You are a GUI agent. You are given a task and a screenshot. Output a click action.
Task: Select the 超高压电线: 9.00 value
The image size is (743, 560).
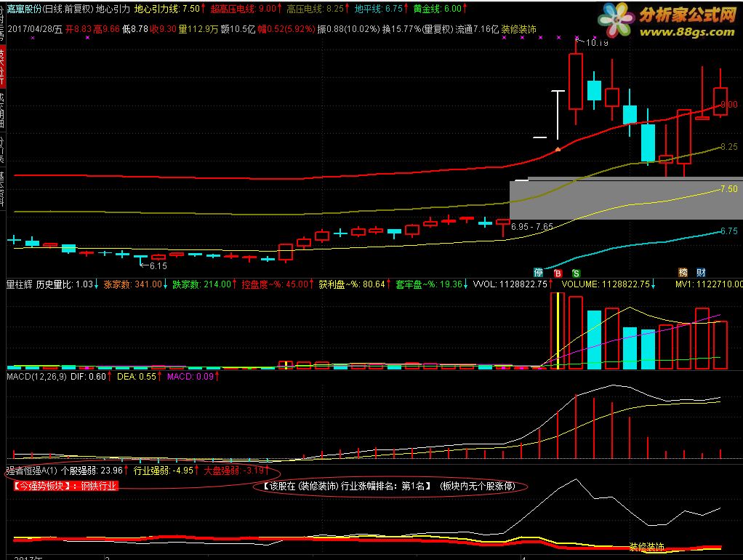point(244,9)
